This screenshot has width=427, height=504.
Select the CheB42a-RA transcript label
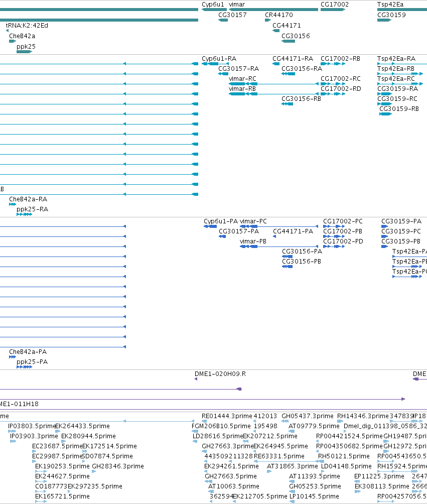coord(28,199)
